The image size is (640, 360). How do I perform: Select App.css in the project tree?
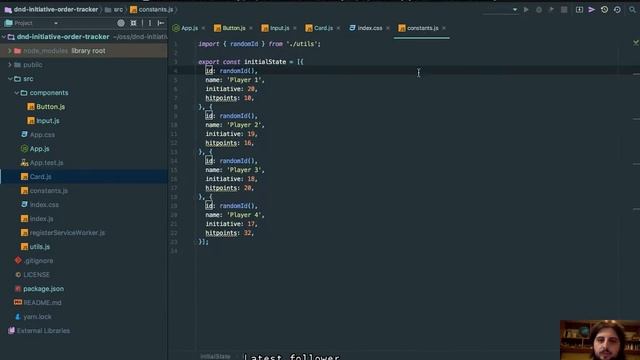coord(42,135)
